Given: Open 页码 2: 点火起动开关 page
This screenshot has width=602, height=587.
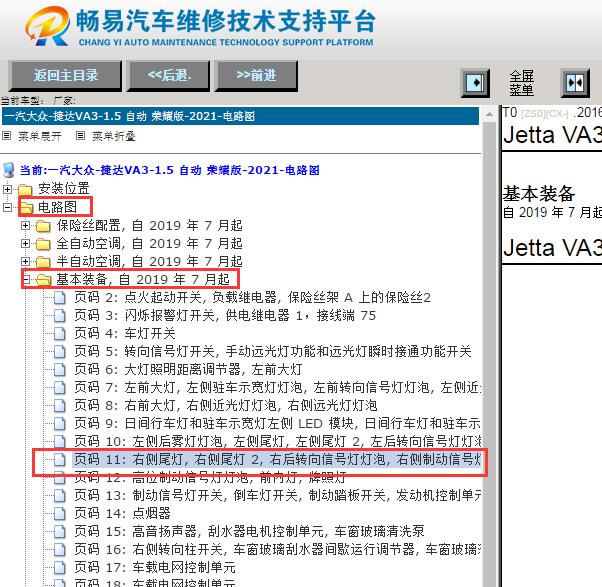Looking at the screenshot, I should click(252, 298).
